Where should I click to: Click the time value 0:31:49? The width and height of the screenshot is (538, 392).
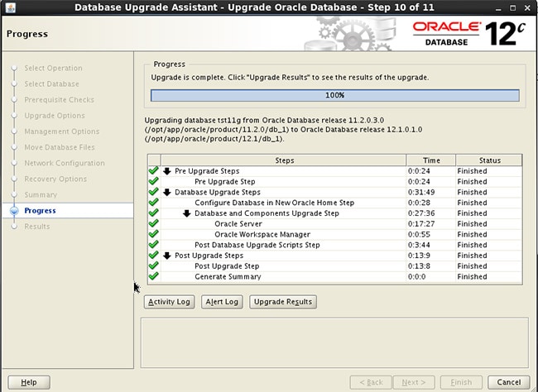click(421, 193)
